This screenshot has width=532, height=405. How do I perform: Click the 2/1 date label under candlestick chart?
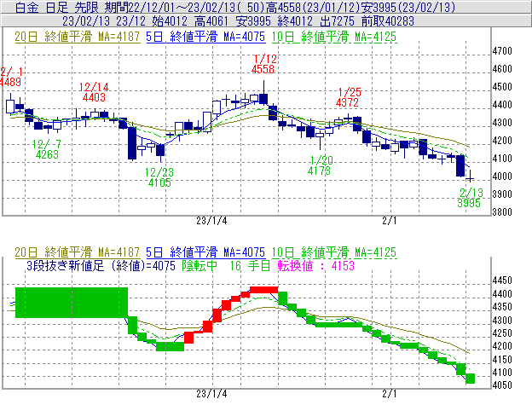[x=390, y=221]
